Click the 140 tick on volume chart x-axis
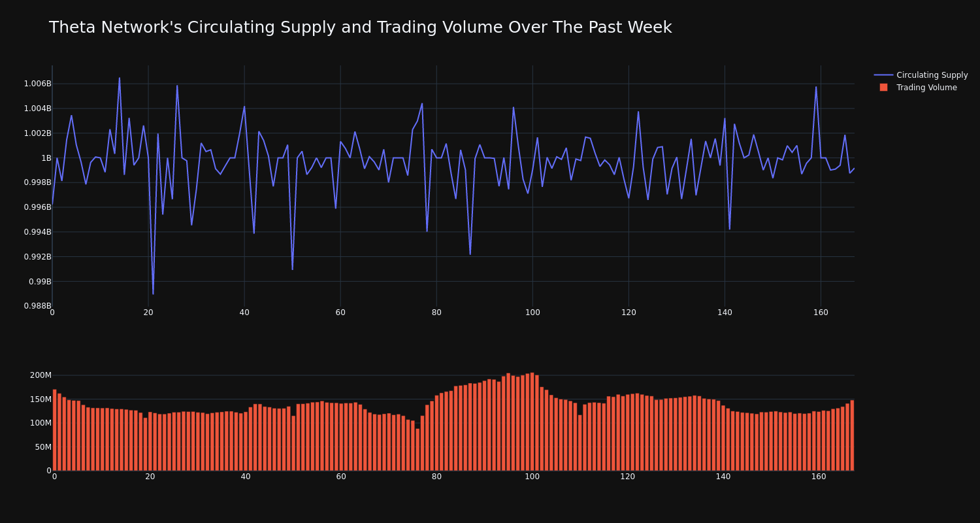 [723, 477]
